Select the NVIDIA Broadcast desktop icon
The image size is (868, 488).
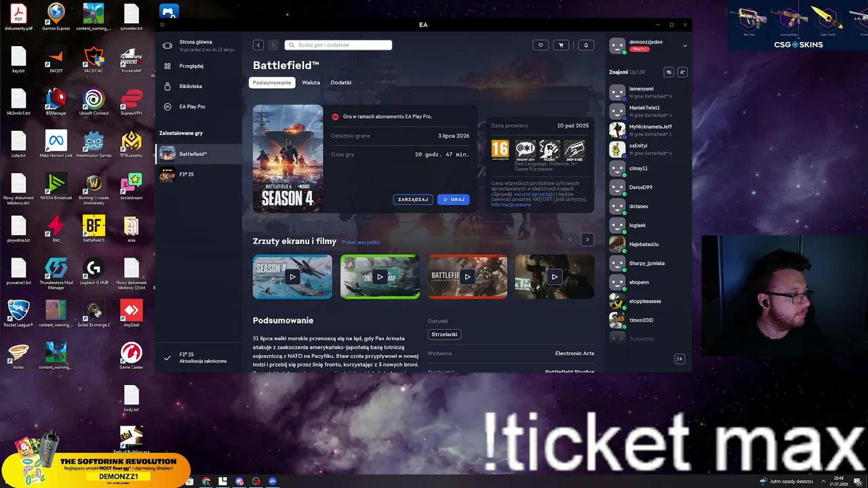(56, 186)
